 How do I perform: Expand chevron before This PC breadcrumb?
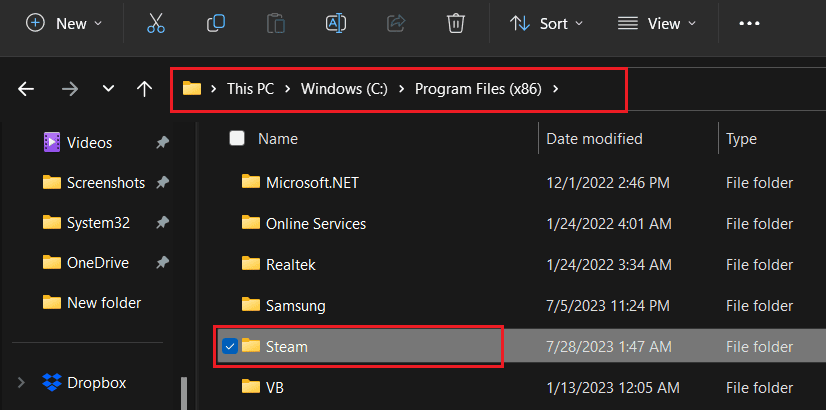tap(213, 89)
